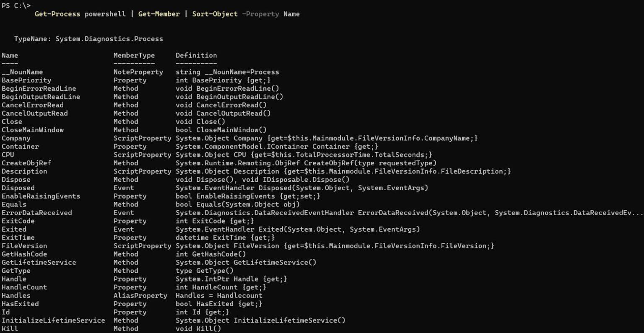Click the CPU member name
The height and width of the screenshot is (333, 644).
[x=8, y=155]
